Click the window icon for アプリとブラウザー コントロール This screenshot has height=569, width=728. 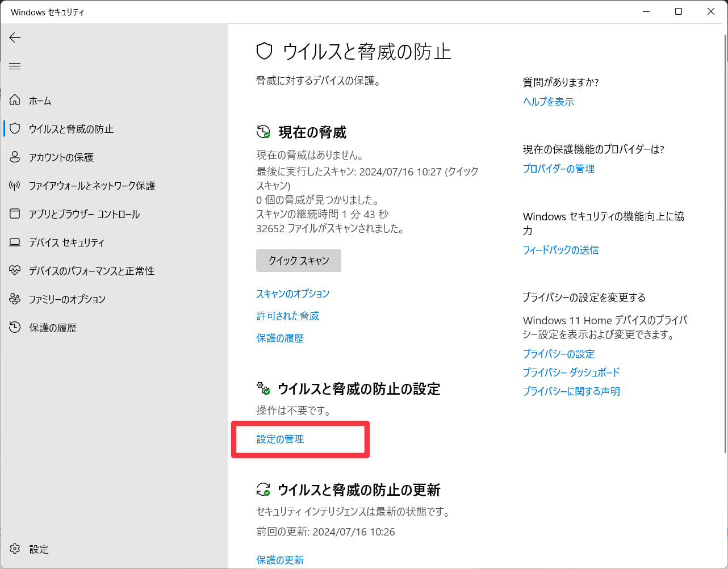15,214
